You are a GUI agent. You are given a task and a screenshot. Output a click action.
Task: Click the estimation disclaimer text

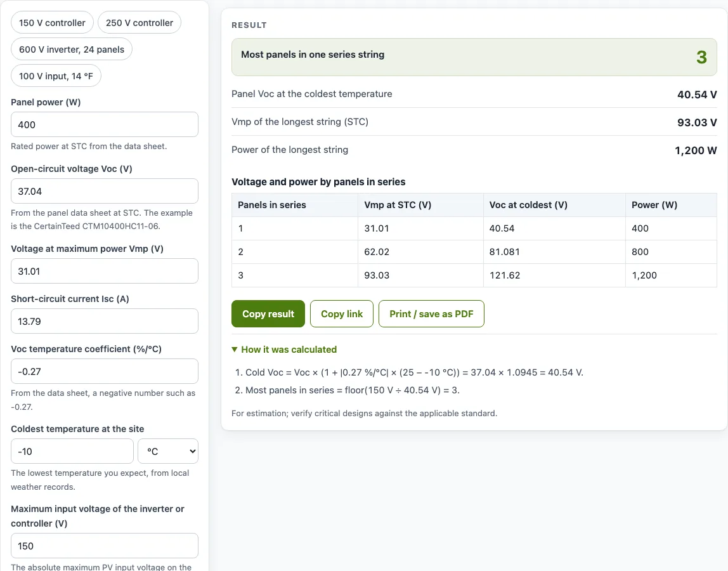364,413
